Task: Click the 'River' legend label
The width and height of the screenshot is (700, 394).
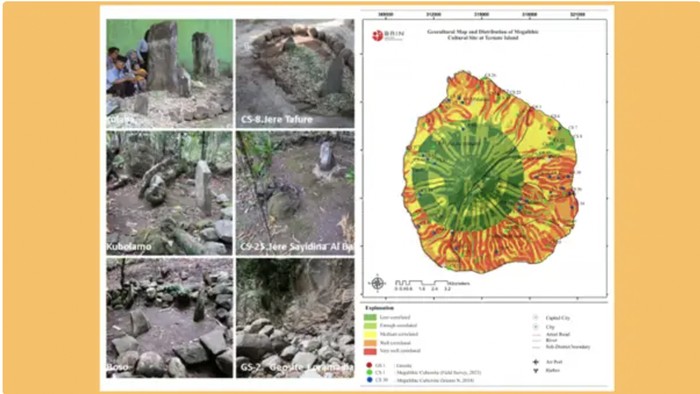Action: (x=551, y=340)
